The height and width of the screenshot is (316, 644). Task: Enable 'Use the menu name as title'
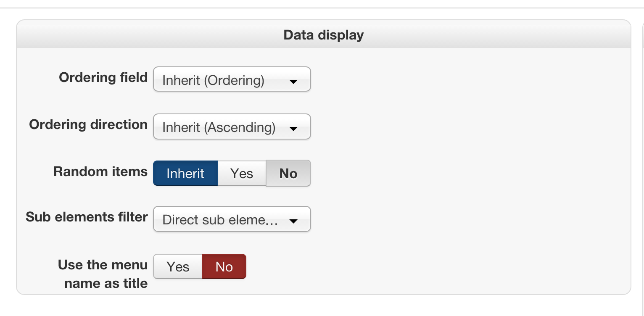point(178,266)
